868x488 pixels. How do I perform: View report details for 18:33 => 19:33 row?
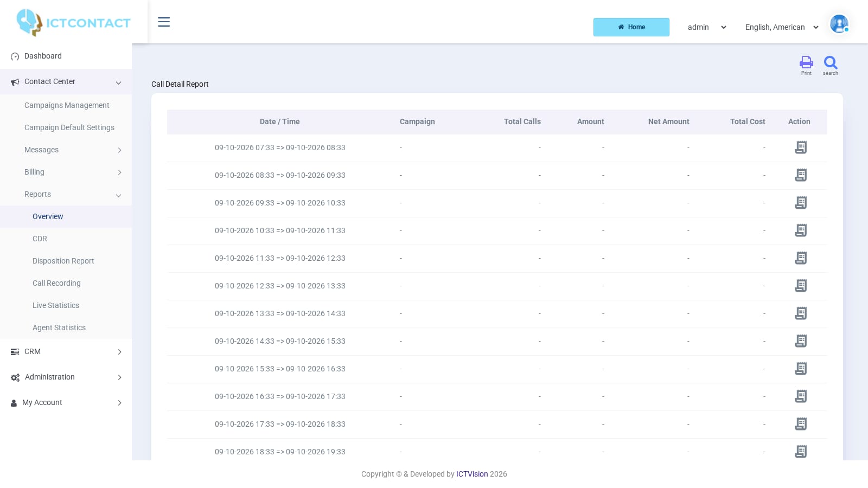pos(801,452)
